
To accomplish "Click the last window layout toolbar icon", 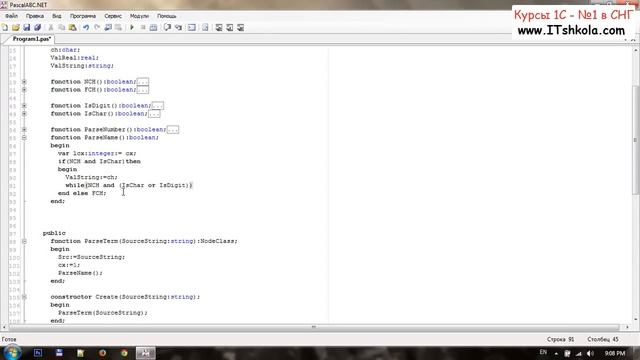I will tap(240, 28).
